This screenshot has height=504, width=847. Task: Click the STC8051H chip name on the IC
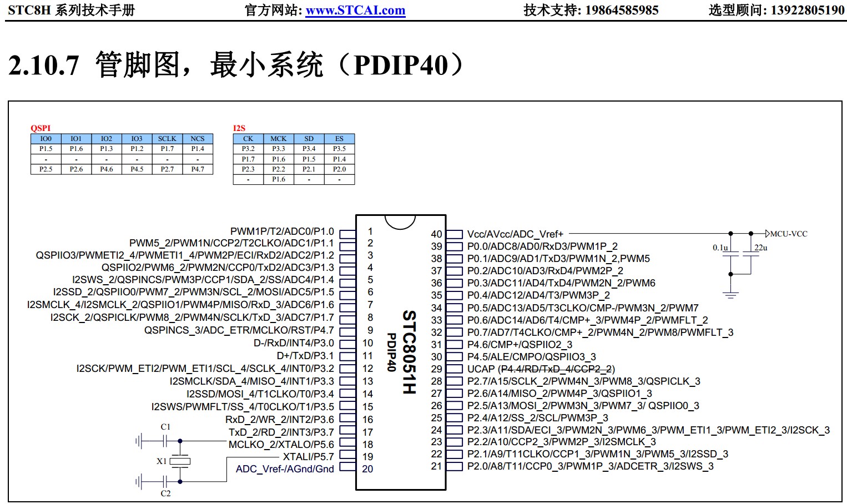[x=409, y=352]
